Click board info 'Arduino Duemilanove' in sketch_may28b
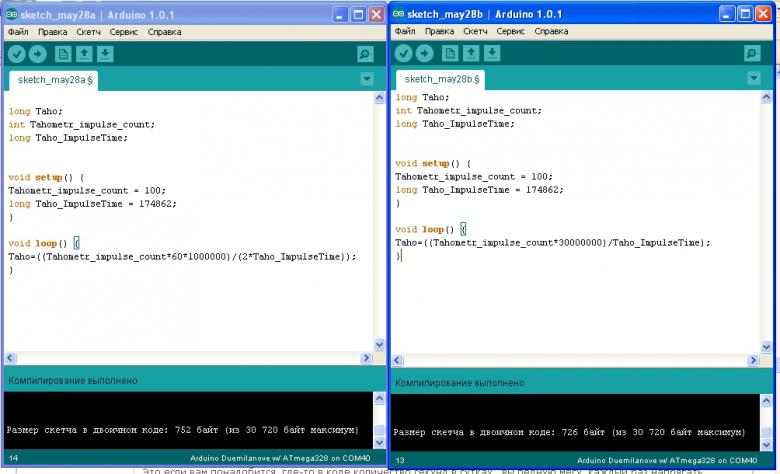780x474 pixels. (x=667, y=461)
